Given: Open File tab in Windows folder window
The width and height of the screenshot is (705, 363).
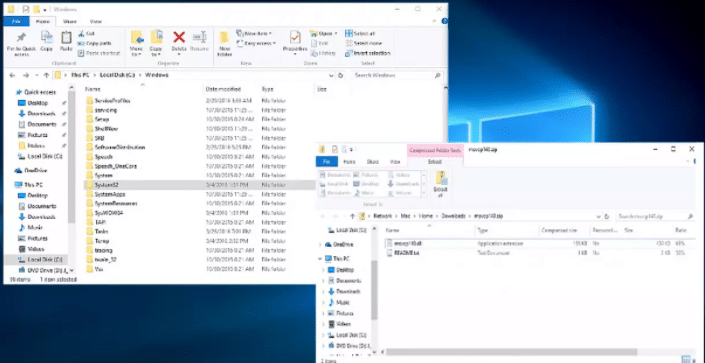Looking at the screenshot, I should click(x=16, y=21).
